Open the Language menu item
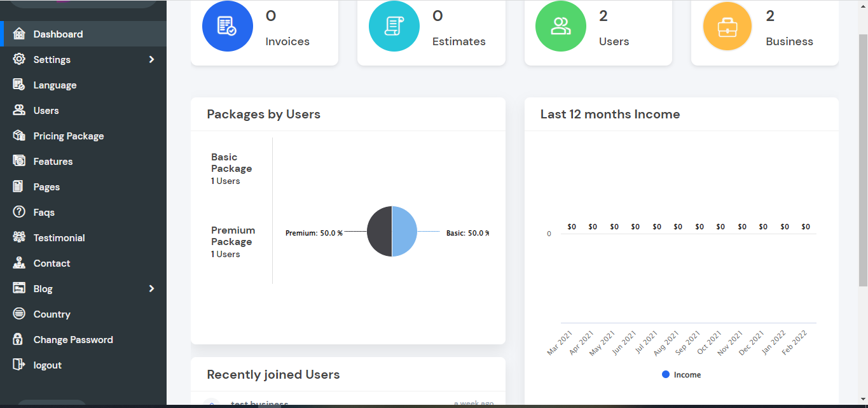This screenshot has height=408, width=868. (55, 85)
